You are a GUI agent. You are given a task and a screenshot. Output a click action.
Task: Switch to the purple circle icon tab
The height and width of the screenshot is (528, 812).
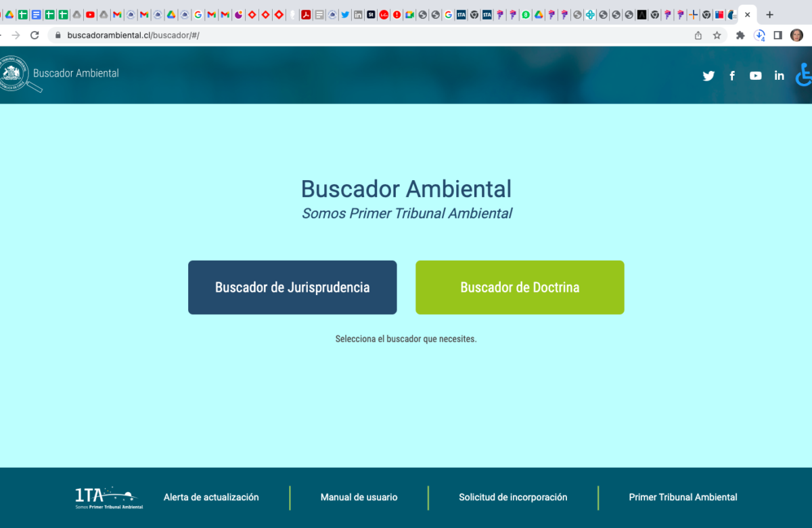coord(239,15)
